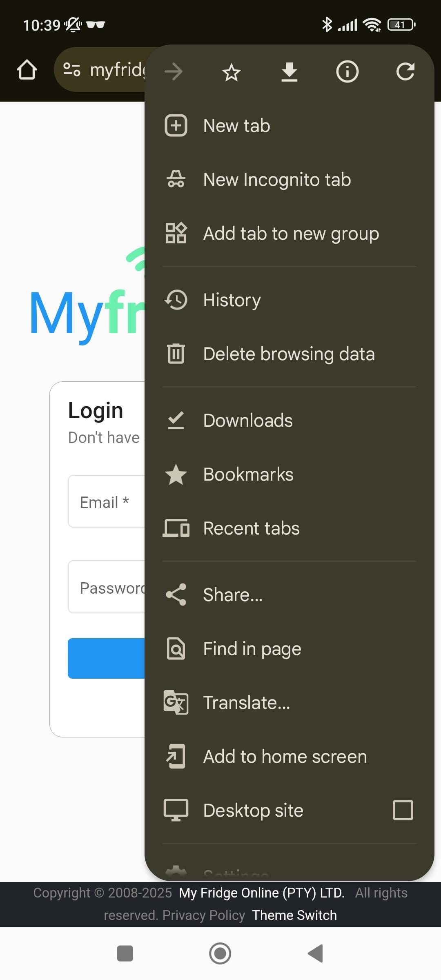
Task: Tap the Android back navigation triangle
Action: click(316, 953)
